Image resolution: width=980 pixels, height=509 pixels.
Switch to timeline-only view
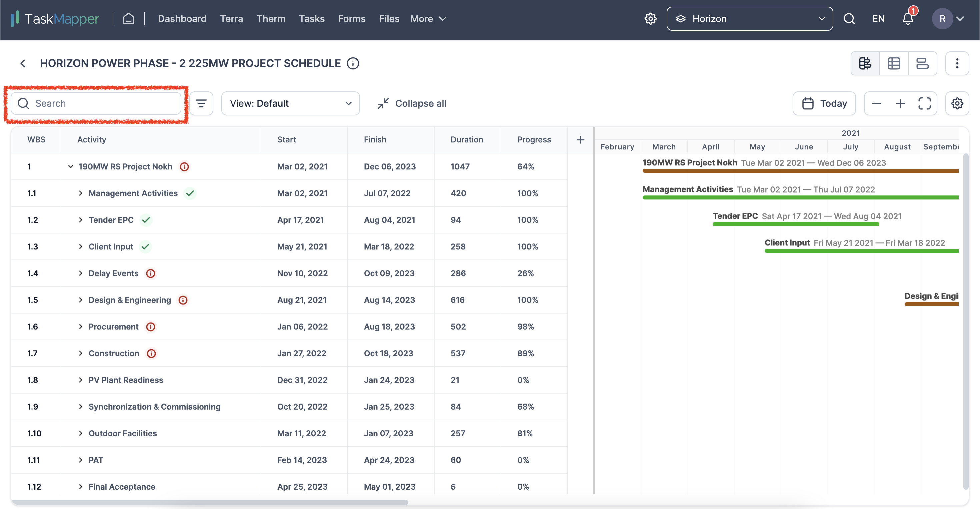tap(922, 63)
